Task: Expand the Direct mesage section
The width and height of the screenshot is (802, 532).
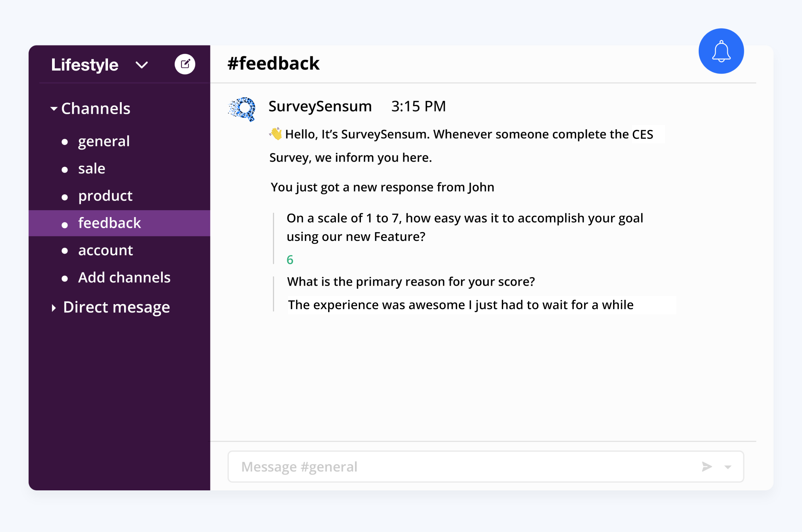Action: click(54, 308)
